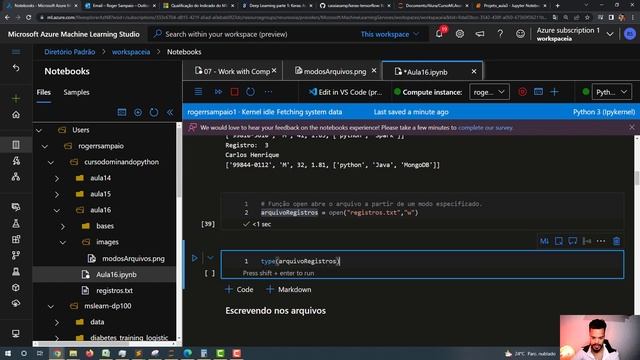Restart kernel circular arrow icon
The image size is (640, 360).
coord(250,92)
